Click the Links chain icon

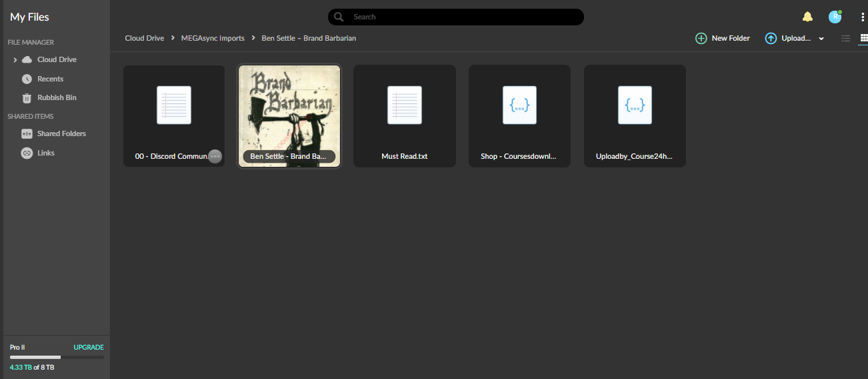click(x=27, y=153)
